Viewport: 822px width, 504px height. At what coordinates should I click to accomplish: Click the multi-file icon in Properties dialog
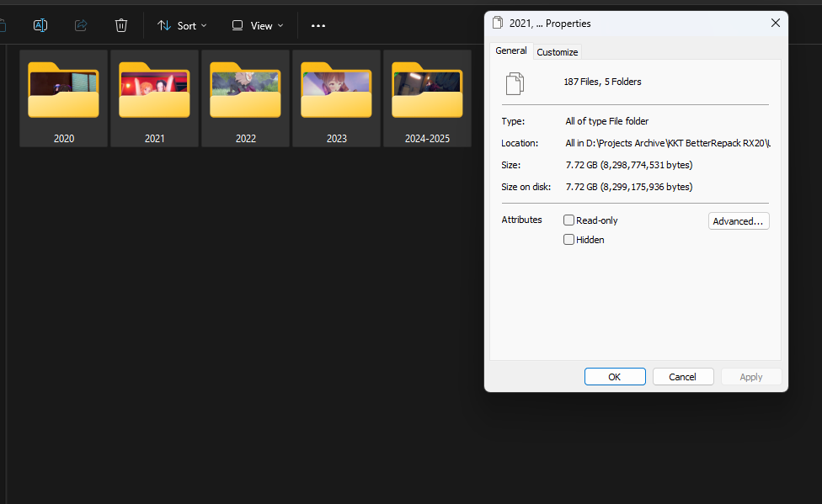pos(515,82)
